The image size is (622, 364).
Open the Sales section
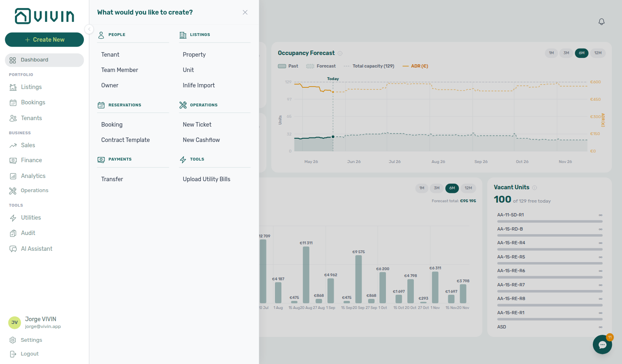tap(28, 145)
